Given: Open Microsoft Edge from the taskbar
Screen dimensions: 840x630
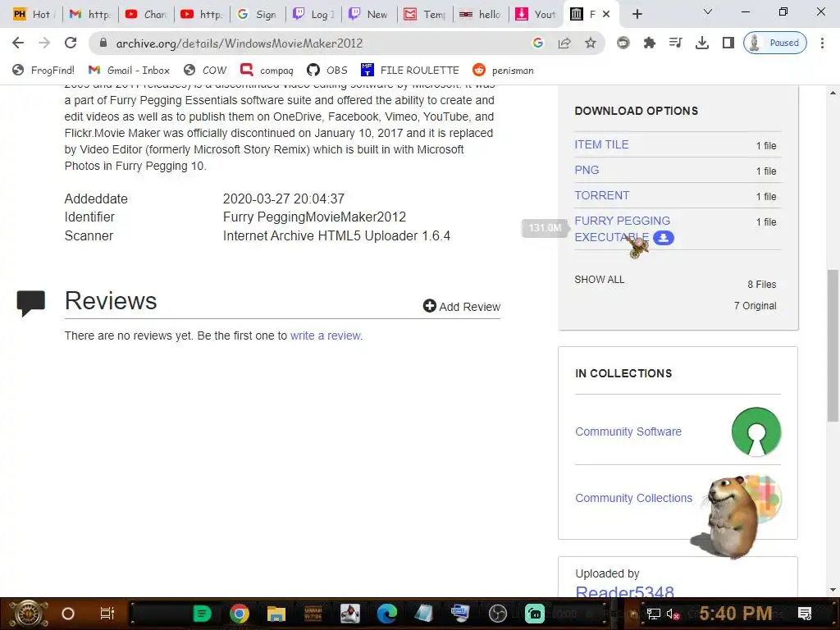Looking at the screenshot, I should tap(387, 614).
